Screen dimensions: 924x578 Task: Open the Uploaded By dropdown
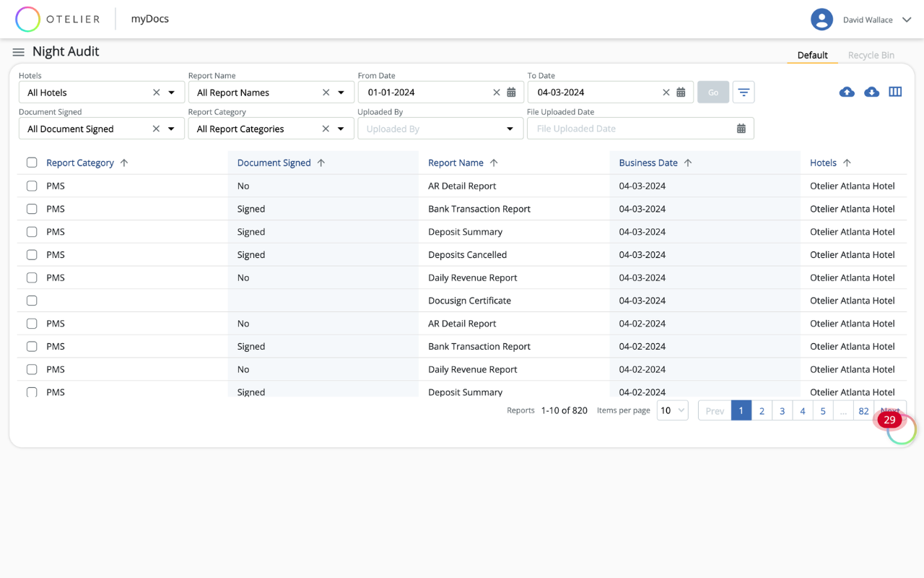pyautogui.click(x=510, y=129)
